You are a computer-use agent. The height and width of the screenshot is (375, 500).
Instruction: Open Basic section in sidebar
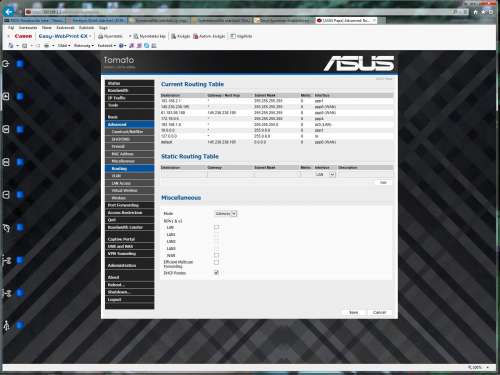click(130, 117)
